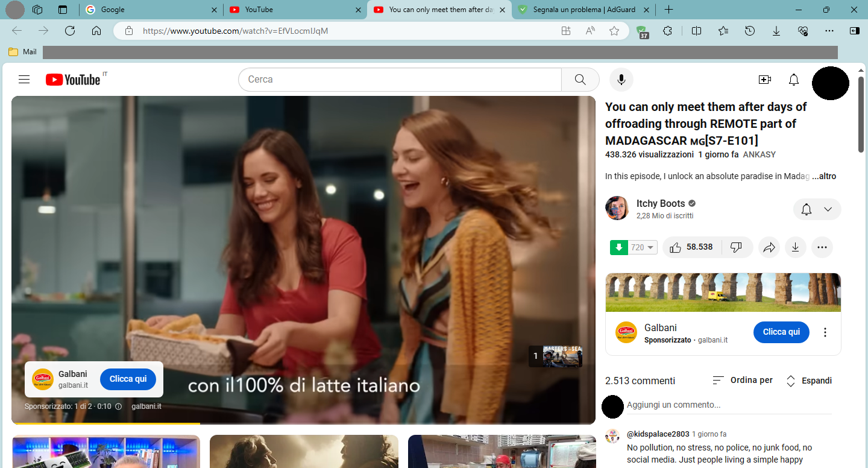868x468 pixels.
Task: Click the Download icon below the video
Action: click(795, 247)
